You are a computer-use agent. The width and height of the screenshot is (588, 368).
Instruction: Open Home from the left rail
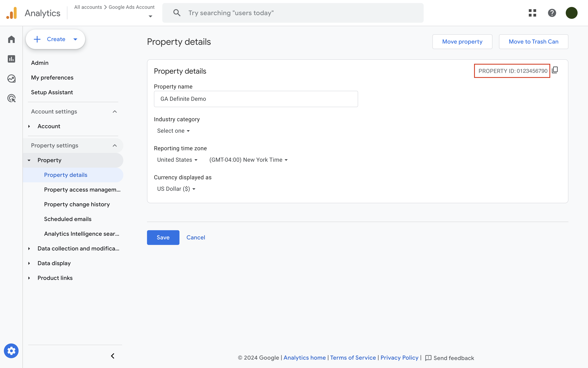click(11, 39)
